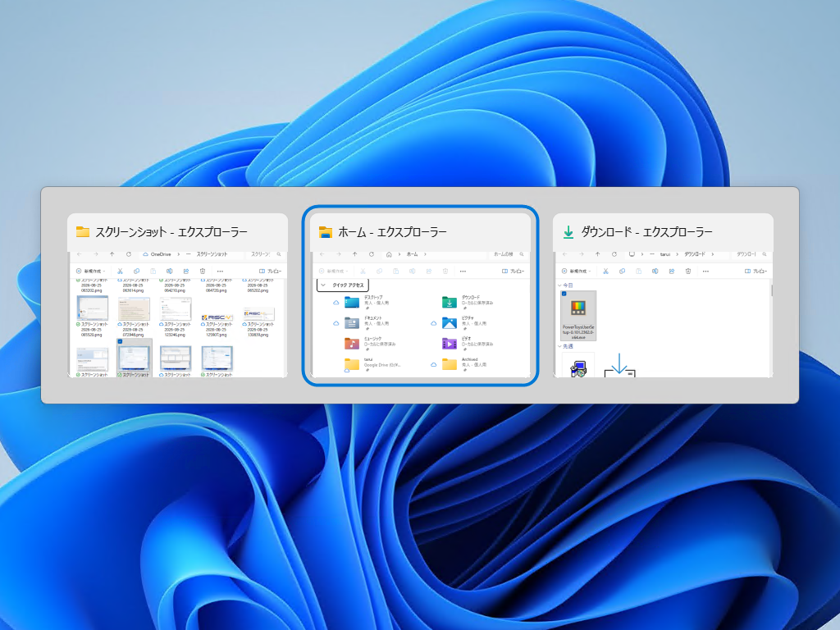Click the home folder icon beside ホーム title
Viewport: 840px width, 630px height.
point(325,232)
